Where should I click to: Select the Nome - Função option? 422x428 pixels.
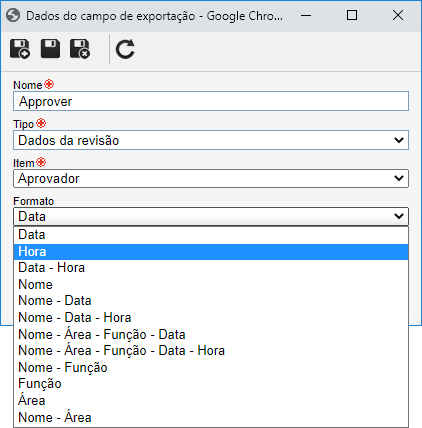tap(211, 367)
